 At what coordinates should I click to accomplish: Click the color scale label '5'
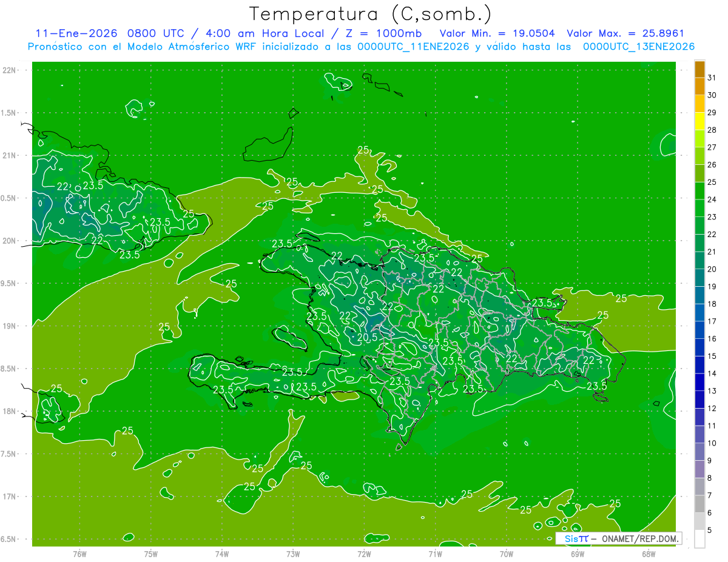point(710,530)
